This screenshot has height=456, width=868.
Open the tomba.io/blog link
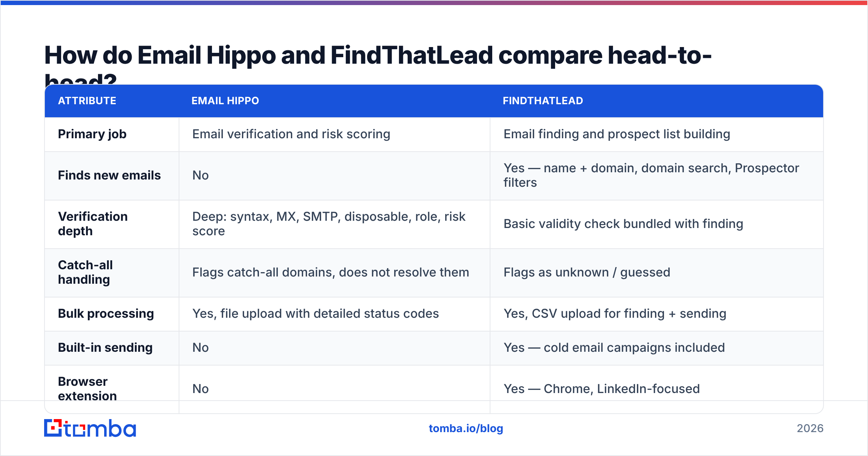point(466,428)
